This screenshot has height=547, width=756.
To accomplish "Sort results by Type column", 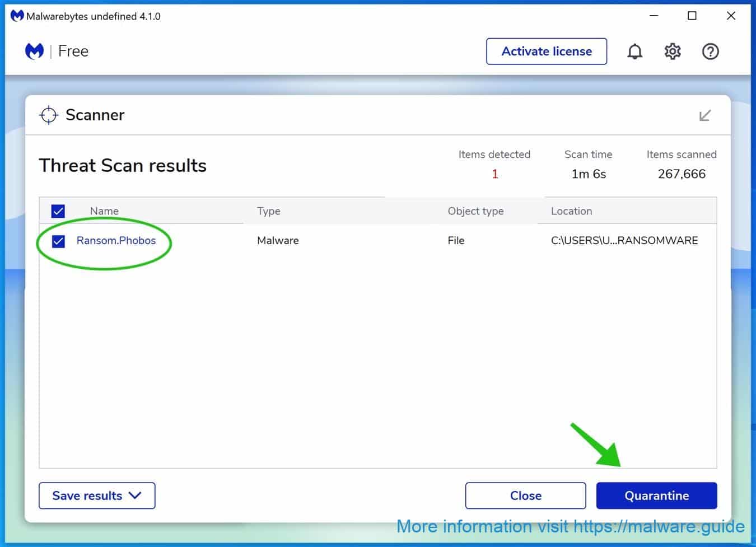I will coord(269,211).
